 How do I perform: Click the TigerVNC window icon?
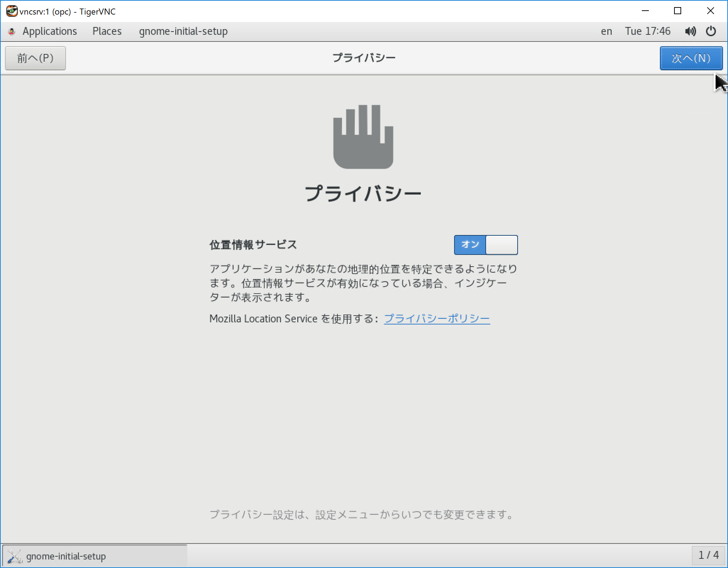click(x=12, y=11)
